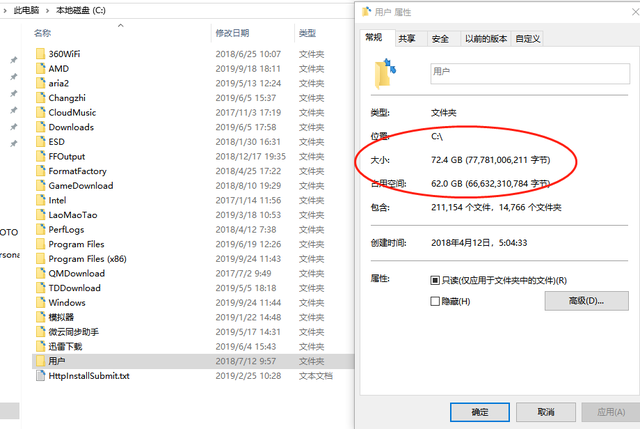The width and height of the screenshot is (640, 429).
Task: Switch to the 常规 tab
Action: (373, 38)
